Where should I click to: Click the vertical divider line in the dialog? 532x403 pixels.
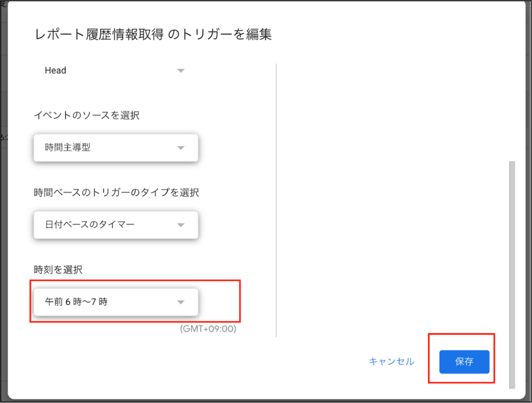click(276, 200)
